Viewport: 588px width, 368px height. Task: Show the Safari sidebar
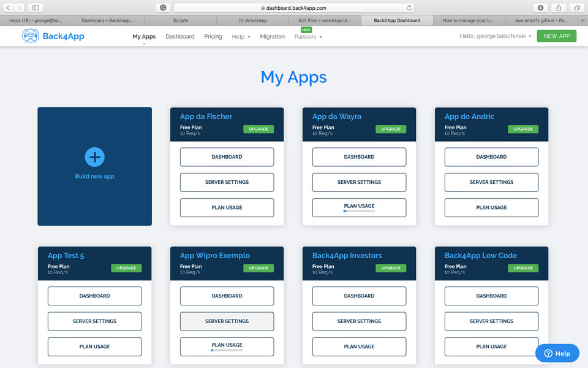point(36,7)
